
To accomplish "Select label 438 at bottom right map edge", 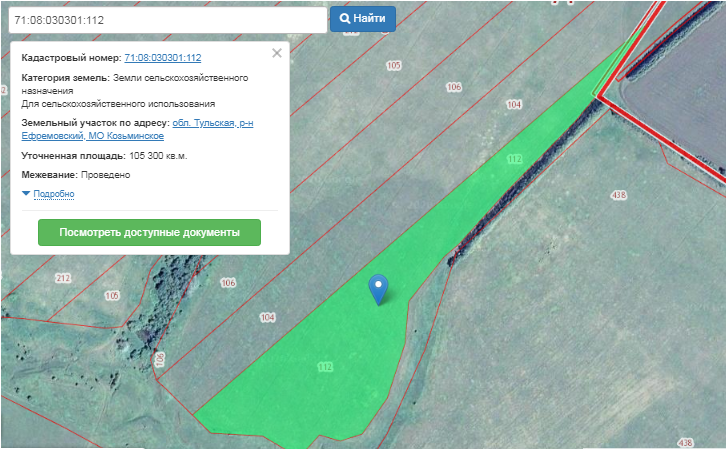I will [x=685, y=442].
